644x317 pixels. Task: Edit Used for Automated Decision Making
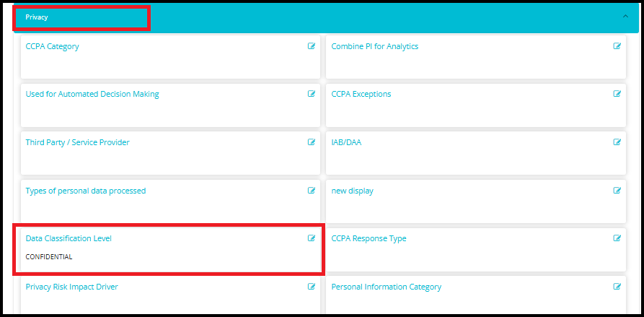point(312,94)
